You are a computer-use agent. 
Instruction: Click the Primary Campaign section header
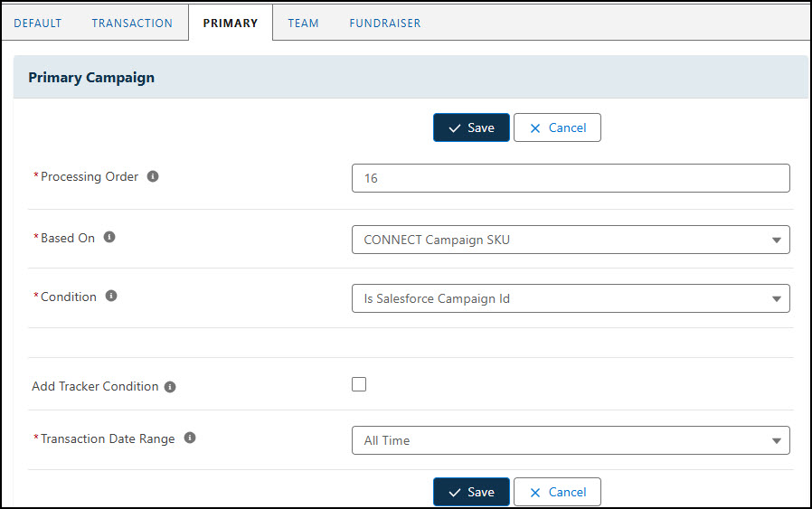coord(411,77)
